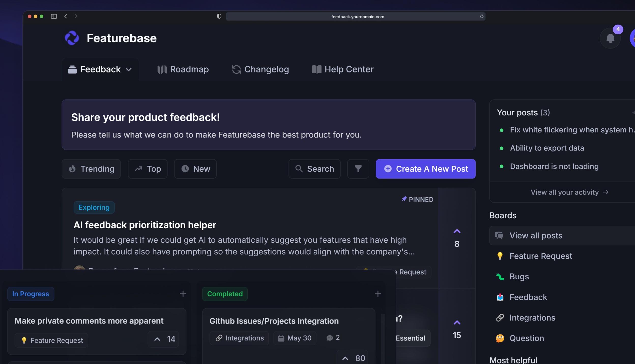The width and height of the screenshot is (635, 364).
Task: Open the Help Center tab
Action: (x=343, y=69)
